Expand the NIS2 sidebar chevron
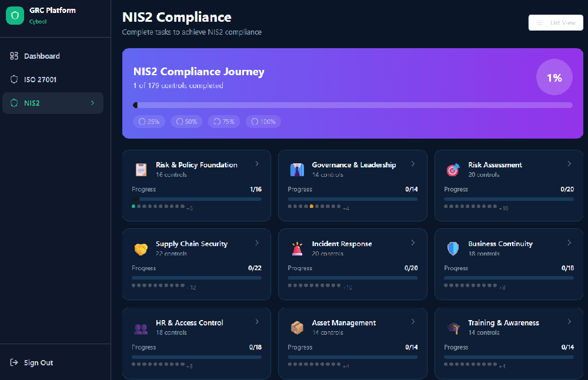Screen dimensions: 588x380 point(93,103)
